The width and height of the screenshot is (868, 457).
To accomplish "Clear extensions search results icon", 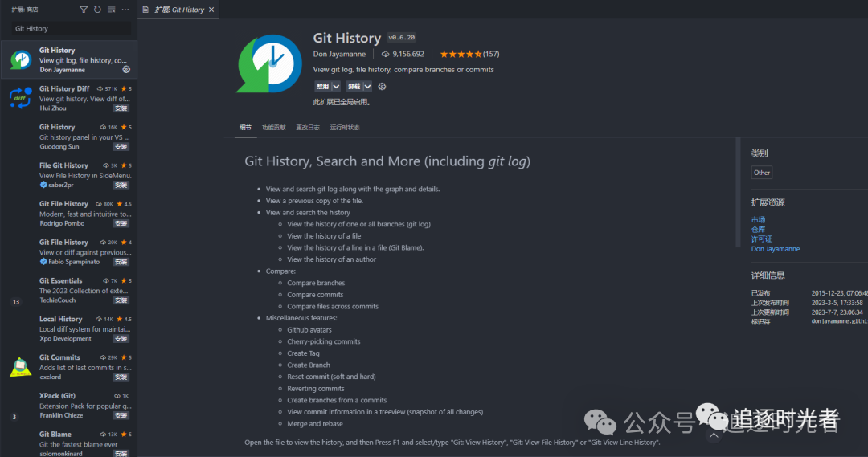I will point(111,10).
